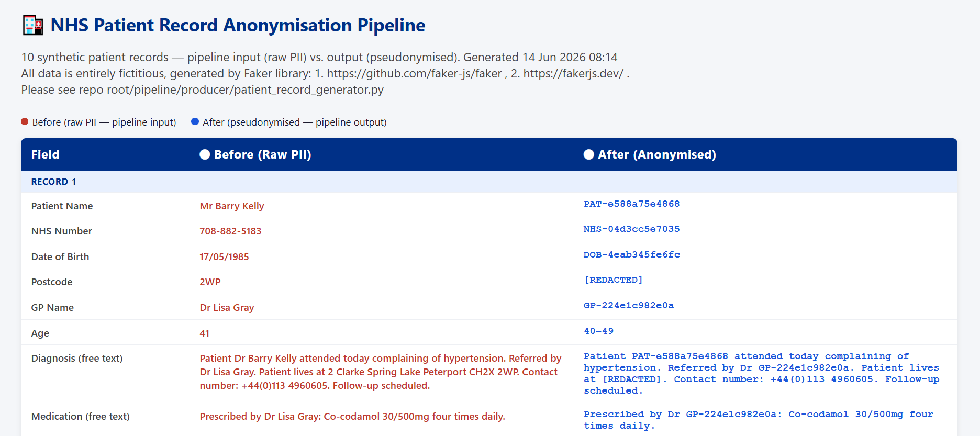Screen dimensions: 980x436
Task: Select the Diagnosis (free text) label
Action: tap(77, 358)
